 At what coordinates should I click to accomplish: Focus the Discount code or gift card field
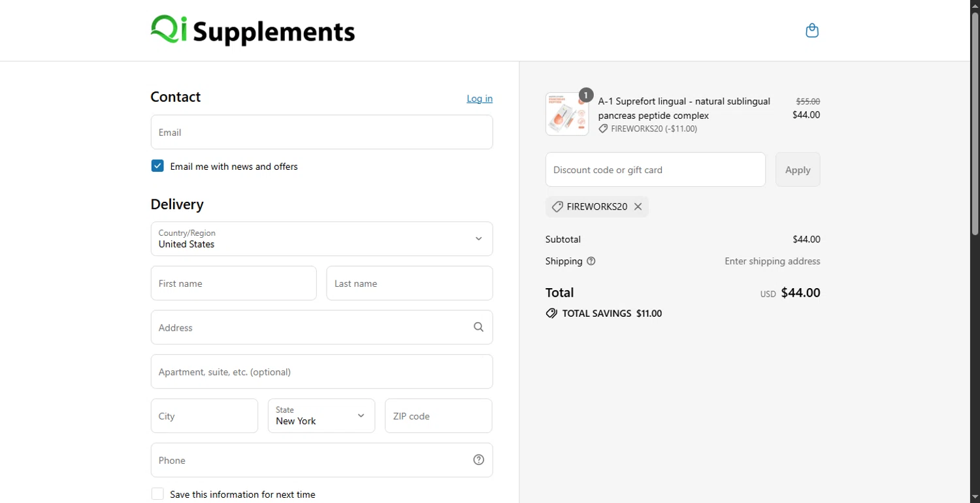point(655,170)
